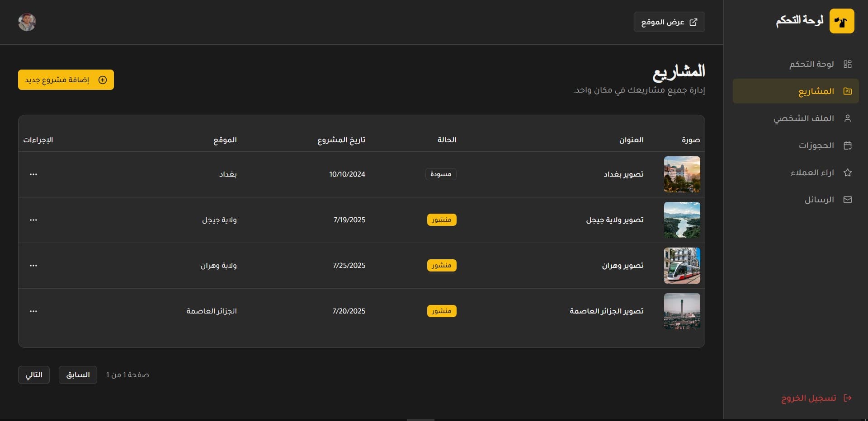Click the logout arrow icon beside تسجيل الخروج
Viewport: 868px width, 421px height.
click(849, 398)
